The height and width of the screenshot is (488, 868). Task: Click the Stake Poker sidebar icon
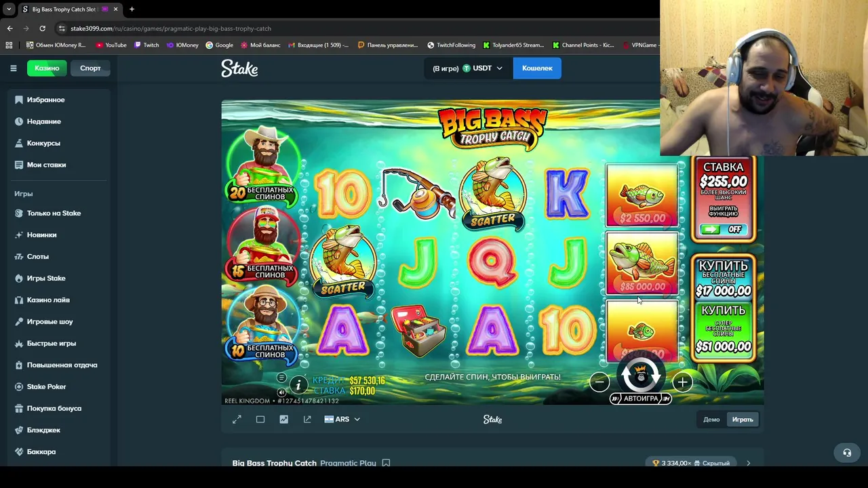(19, 386)
